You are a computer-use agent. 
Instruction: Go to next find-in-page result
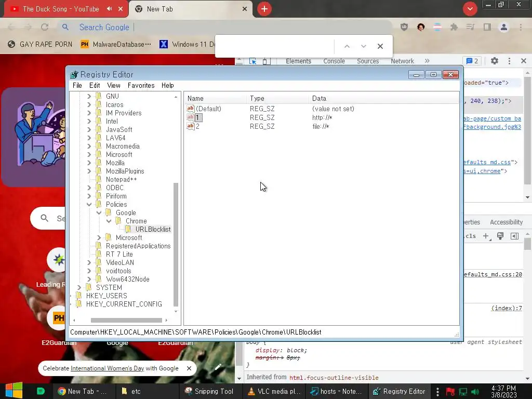(363, 46)
